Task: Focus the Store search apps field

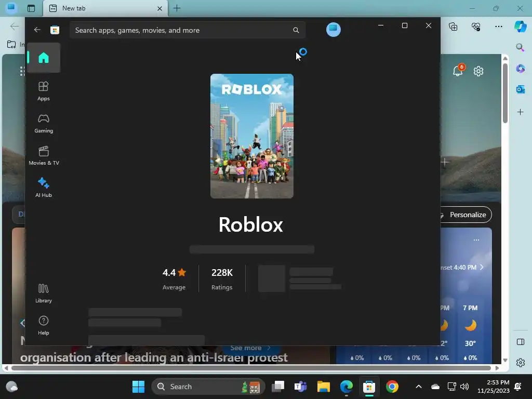Action: coord(187,30)
